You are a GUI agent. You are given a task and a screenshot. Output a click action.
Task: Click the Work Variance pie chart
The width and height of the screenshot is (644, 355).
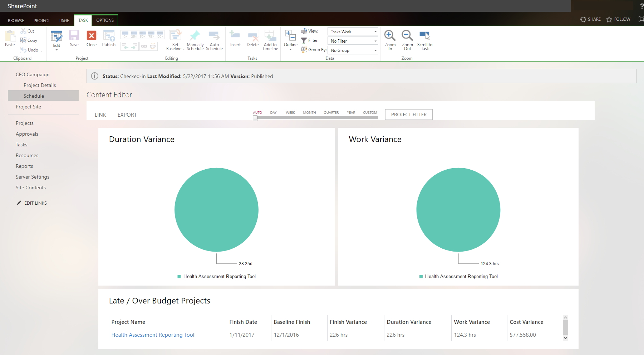click(458, 210)
